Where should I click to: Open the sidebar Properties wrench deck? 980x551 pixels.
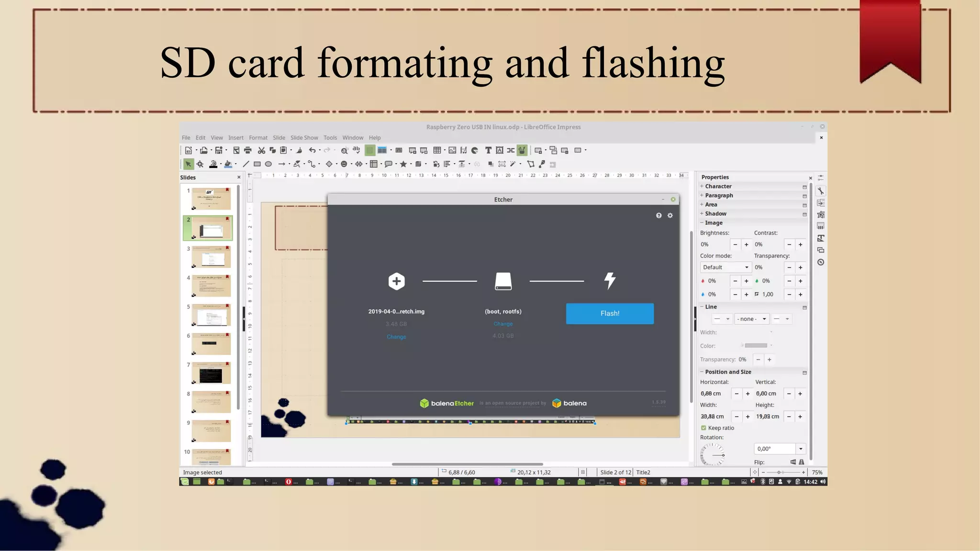click(x=821, y=191)
